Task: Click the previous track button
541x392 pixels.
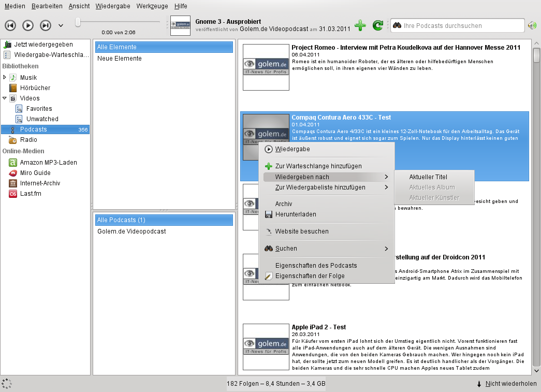Action: [x=10, y=25]
